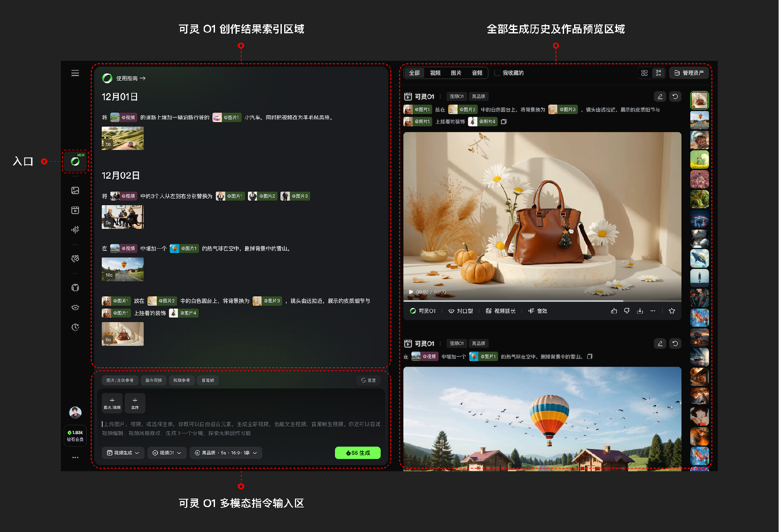The image size is (779, 532).
Task: Open the hamburger menu in the sidebar
Action: 75,73
